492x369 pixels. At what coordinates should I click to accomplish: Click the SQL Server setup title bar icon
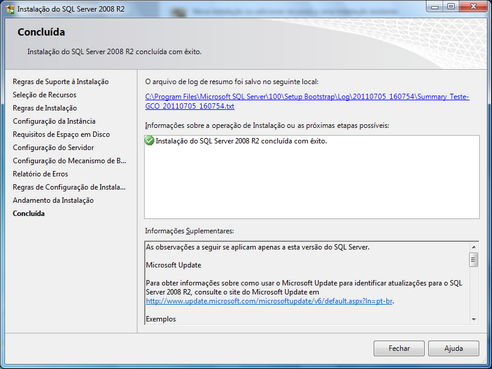10,9
